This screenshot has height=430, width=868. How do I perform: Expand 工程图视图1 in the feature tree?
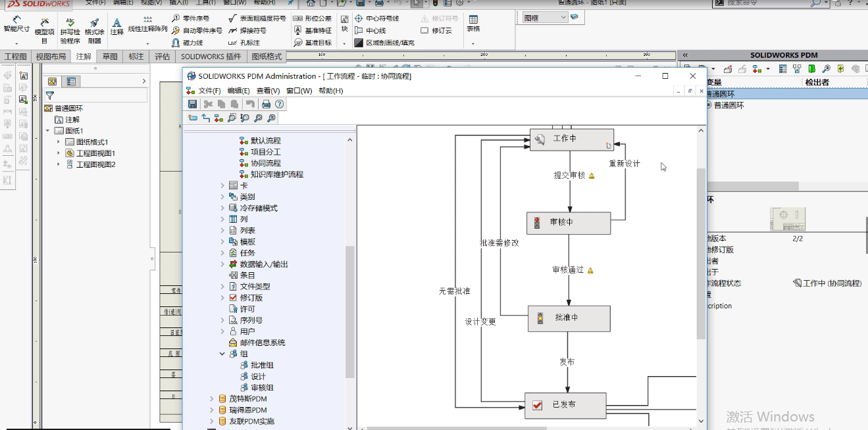pyautogui.click(x=59, y=153)
